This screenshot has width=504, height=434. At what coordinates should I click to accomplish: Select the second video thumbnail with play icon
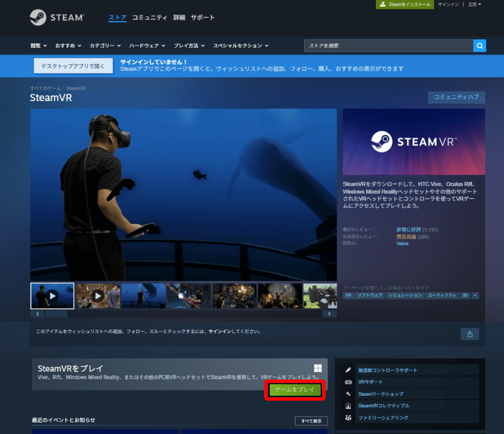point(98,296)
